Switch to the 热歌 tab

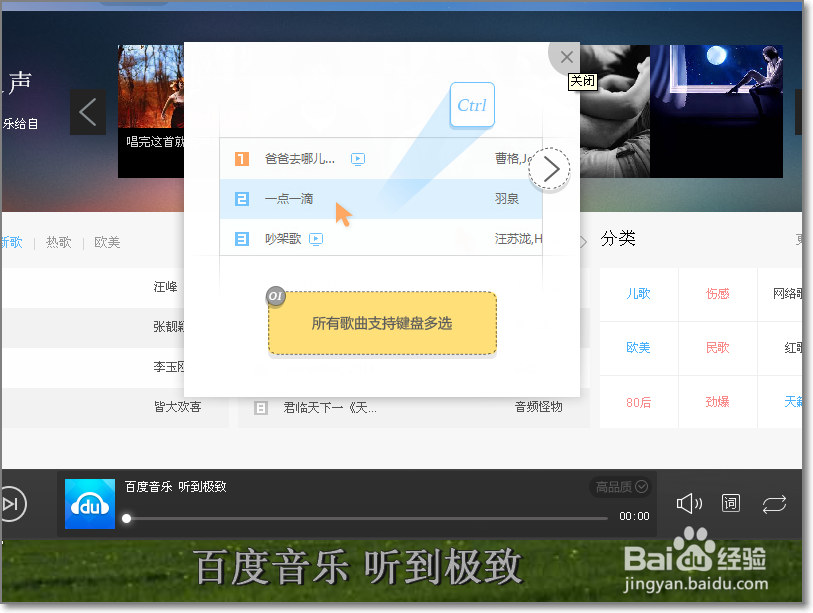coord(59,242)
